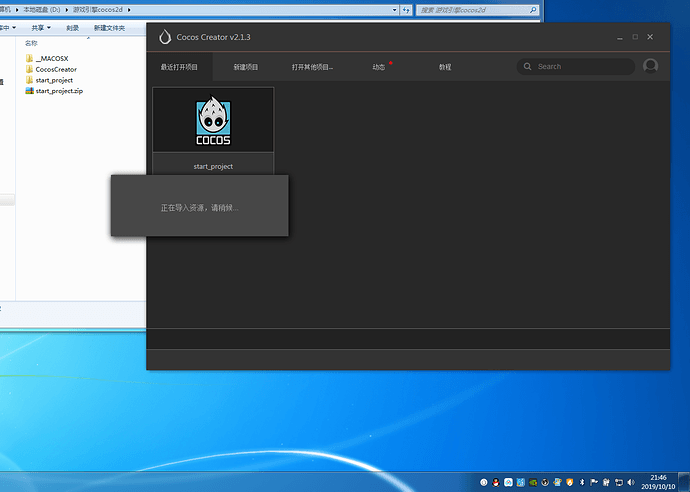Open the 共享 menu in Explorer
The height and width of the screenshot is (492, 690).
pyautogui.click(x=41, y=28)
